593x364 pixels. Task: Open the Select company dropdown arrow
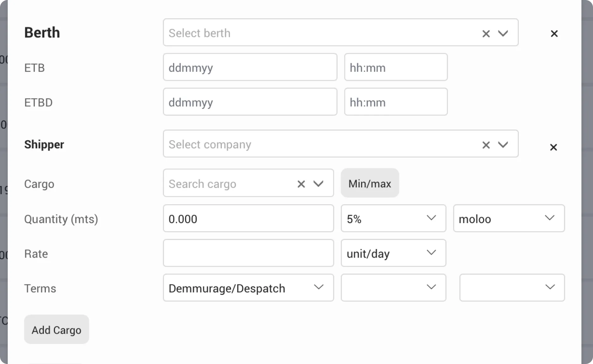pyautogui.click(x=503, y=145)
